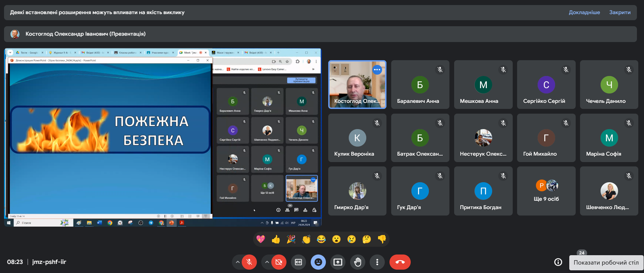
Task: Dismiss the banner with Закрити
Action: click(620, 12)
